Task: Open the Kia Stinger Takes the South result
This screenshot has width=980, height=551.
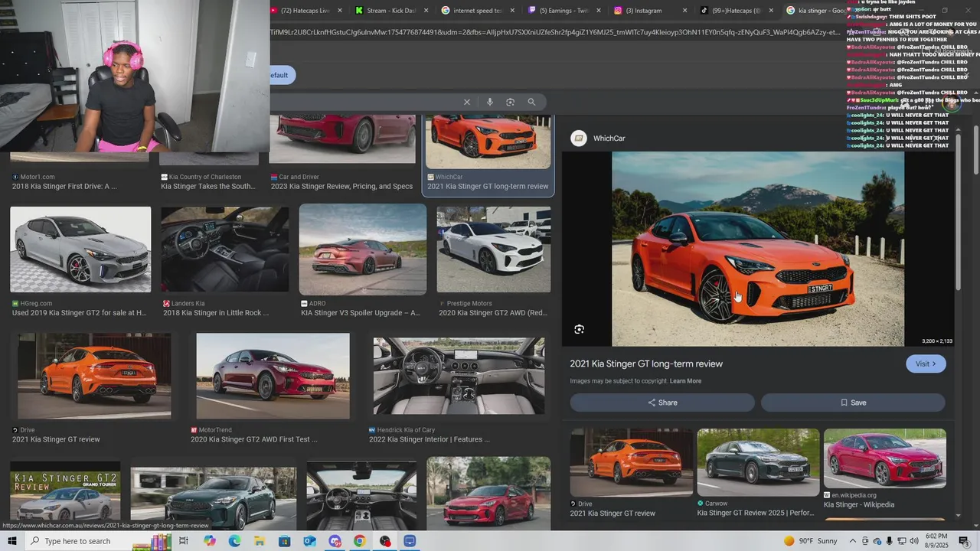Action: [x=208, y=186]
